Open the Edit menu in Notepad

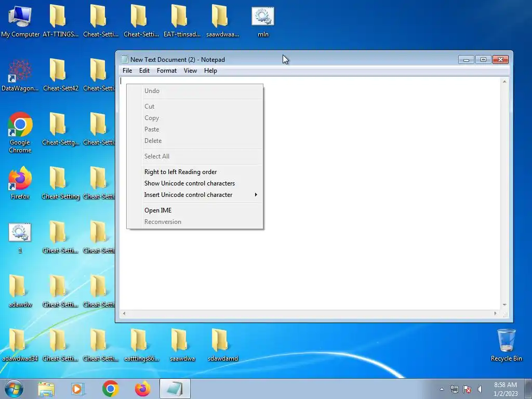144,71
